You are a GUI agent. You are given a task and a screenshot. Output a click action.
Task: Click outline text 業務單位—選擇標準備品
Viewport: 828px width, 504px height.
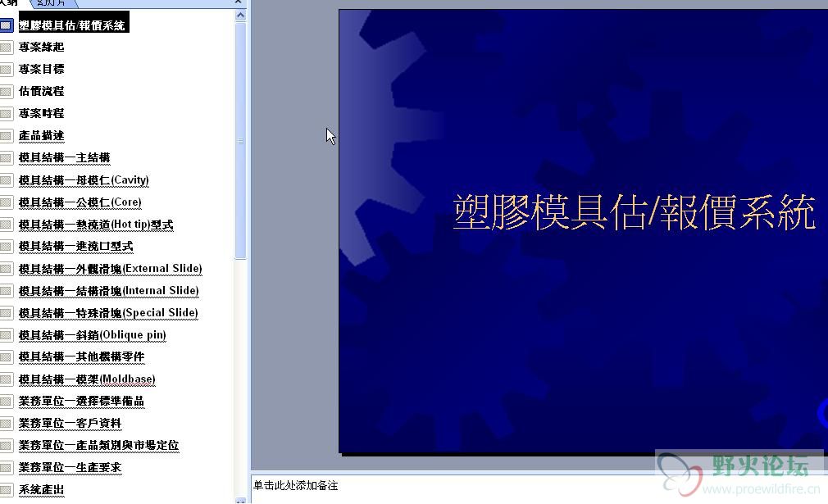(x=81, y=402)
